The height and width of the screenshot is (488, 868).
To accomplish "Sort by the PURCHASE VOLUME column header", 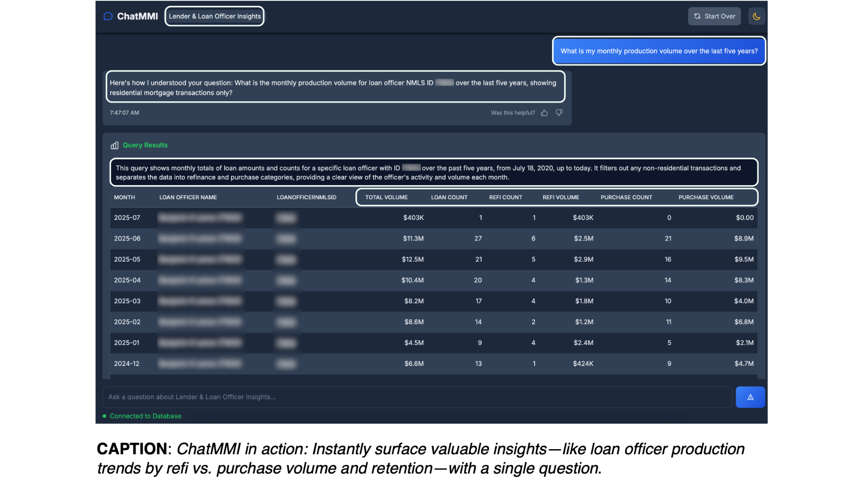I will coord(706,197).
